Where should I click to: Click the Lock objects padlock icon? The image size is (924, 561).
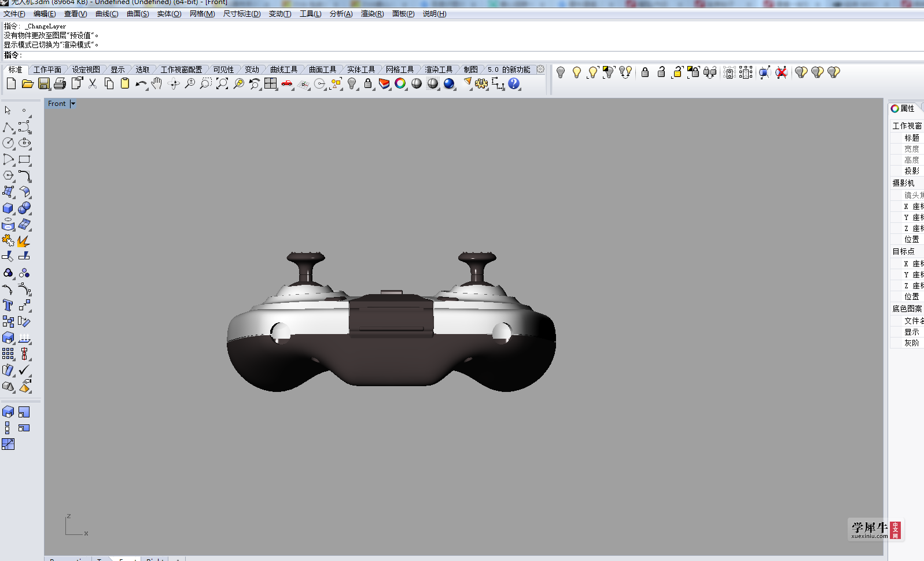645,72
